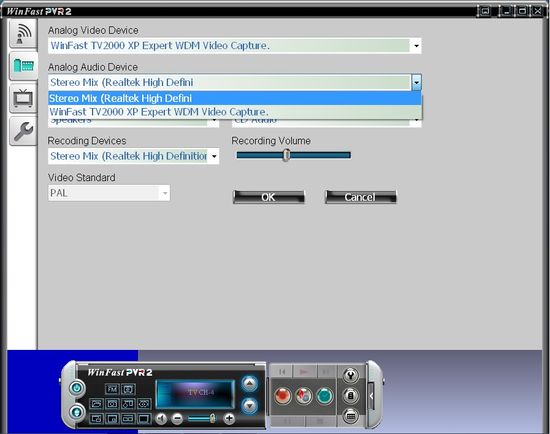Select the device settings sidebar icon
The width and height of the screenshot is (550, 434).
pos(23,66)
